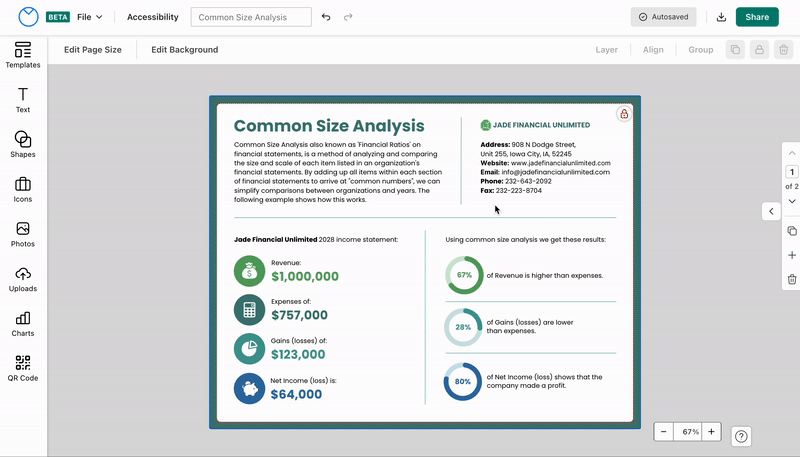Viewport: 800px width, 457px height.
Task: Open the Accessibility menu
Action: [153, 17]
